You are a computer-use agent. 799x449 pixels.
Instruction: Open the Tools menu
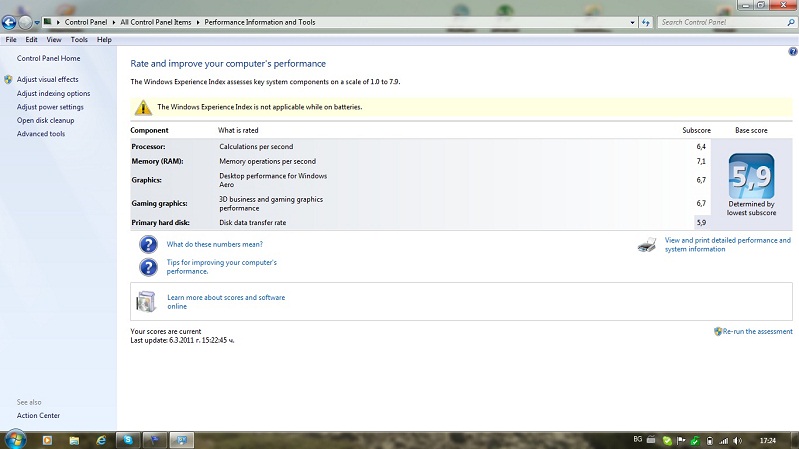coord(79,40)
